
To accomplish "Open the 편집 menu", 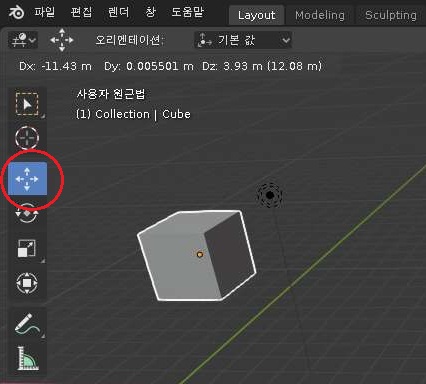I will (81, 13).
